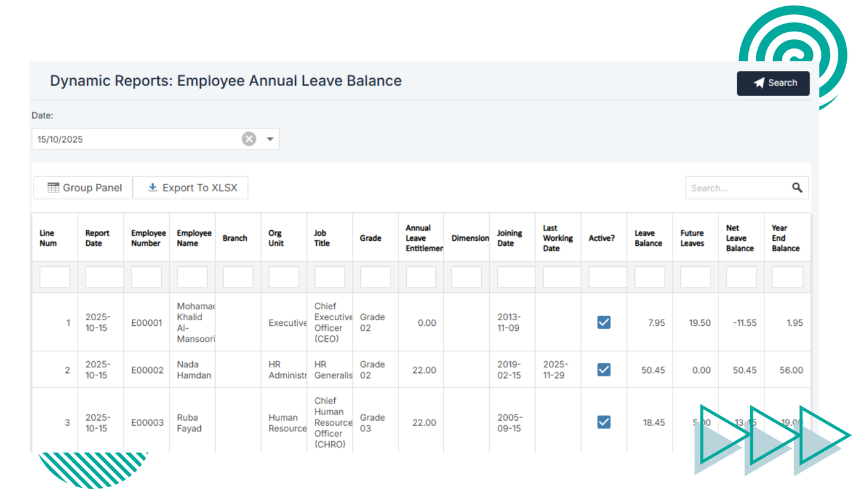Click the Employee Name filter box

coord(192,277)
